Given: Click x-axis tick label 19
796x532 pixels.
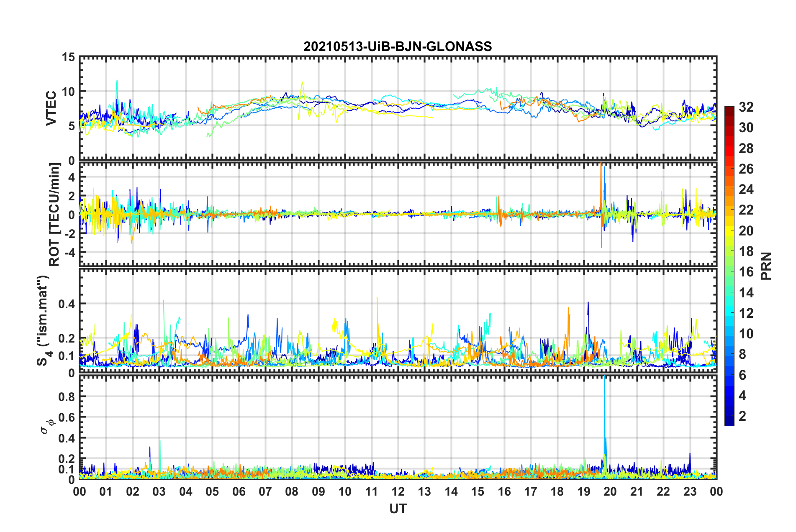Looking at the screenshot, I should [x=584, y=492].
